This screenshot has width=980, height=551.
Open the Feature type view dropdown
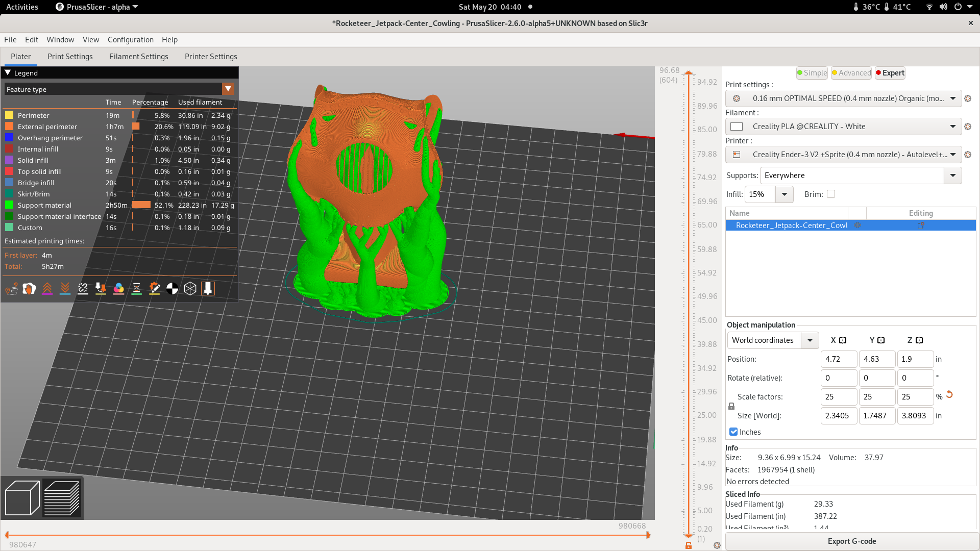(x=228, y=89)
